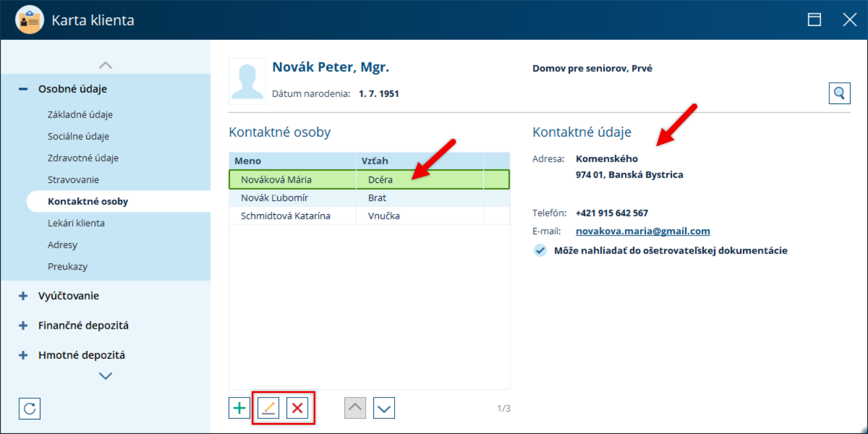
Task: Expand the Finančné depozitá section
Action: (23, 325)
